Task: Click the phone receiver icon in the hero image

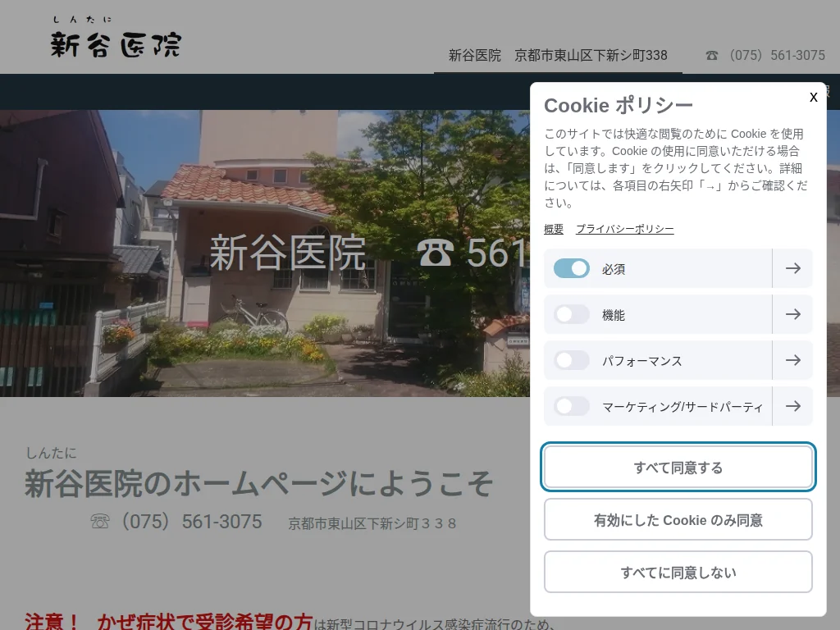Action: click(437, 254)
